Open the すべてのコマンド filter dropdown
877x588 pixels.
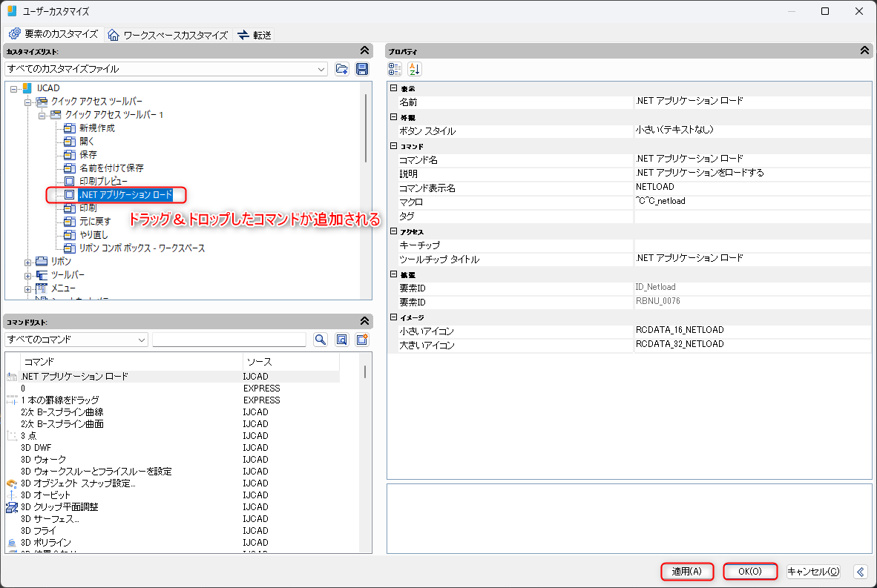76,340
